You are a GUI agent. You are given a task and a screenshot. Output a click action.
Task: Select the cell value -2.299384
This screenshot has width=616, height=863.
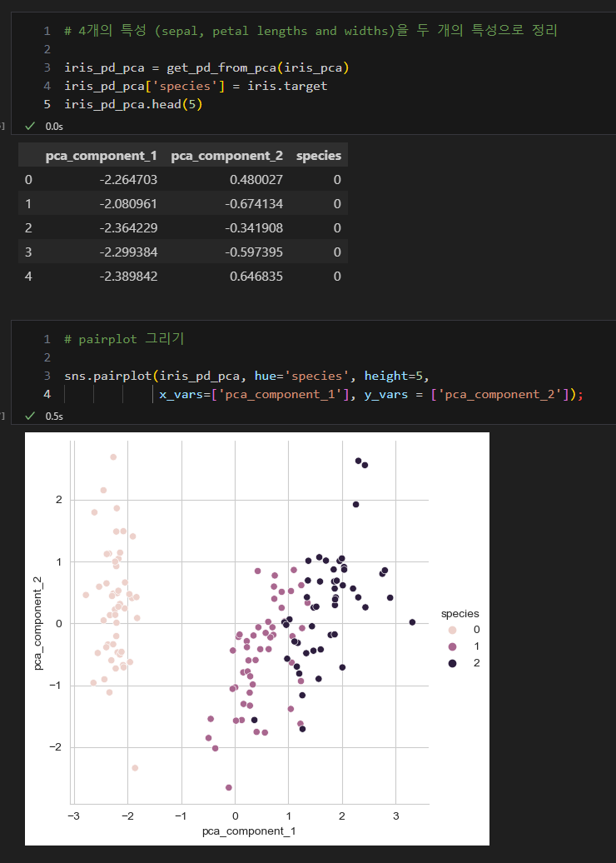[x=129, y=252]
